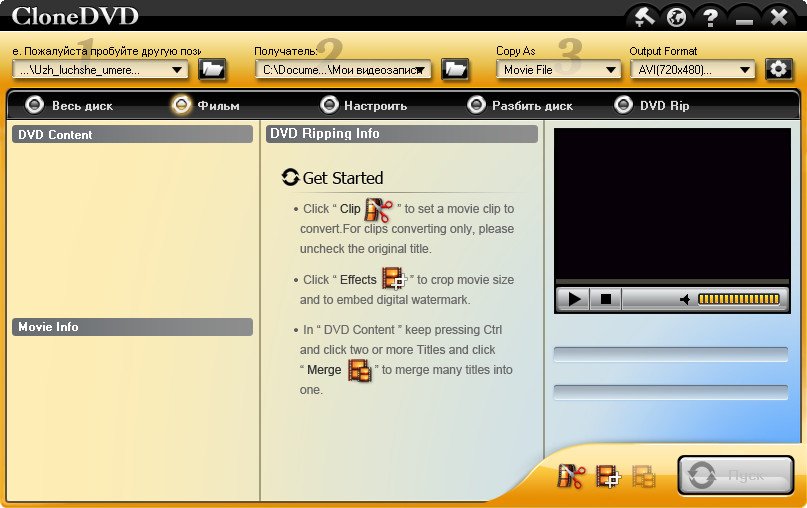807x508 pixels.
Task: Adjust the yellow volume slider
Action: [x=739, y=299]
